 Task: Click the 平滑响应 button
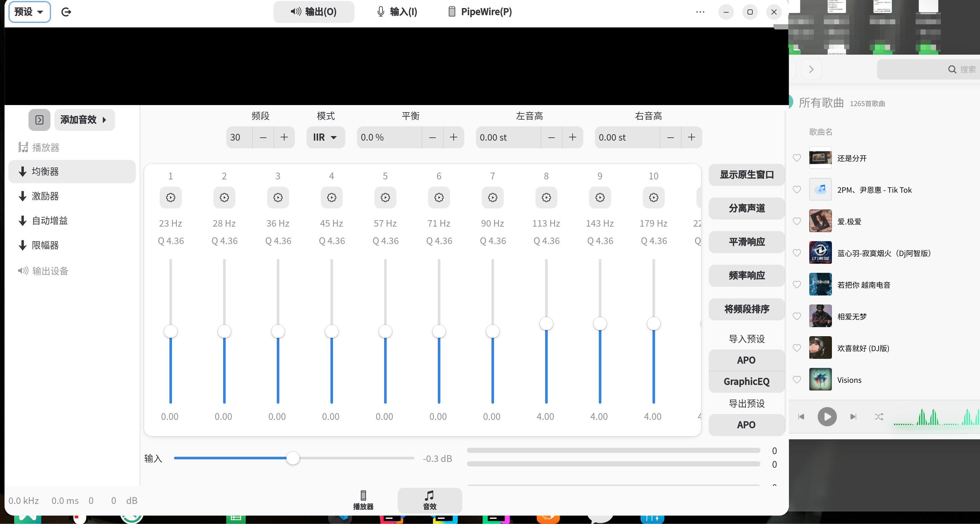[x=747, y=241]
